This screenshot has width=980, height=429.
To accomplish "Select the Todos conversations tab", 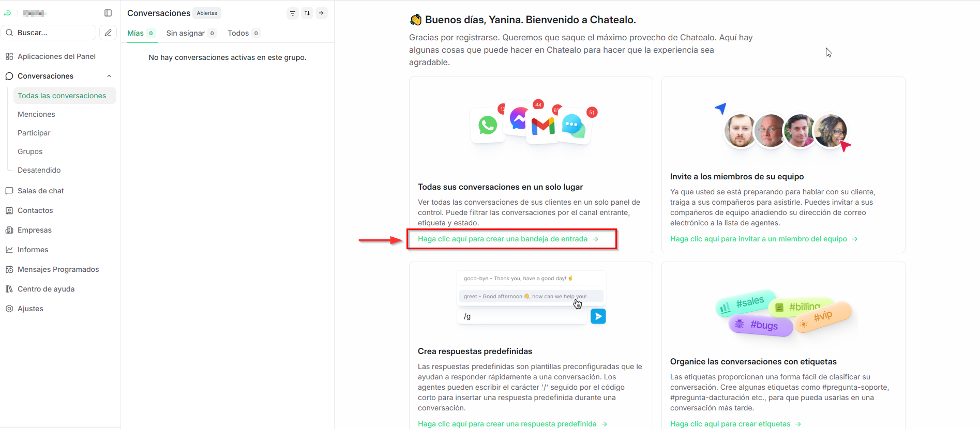I will pos(238,33).
